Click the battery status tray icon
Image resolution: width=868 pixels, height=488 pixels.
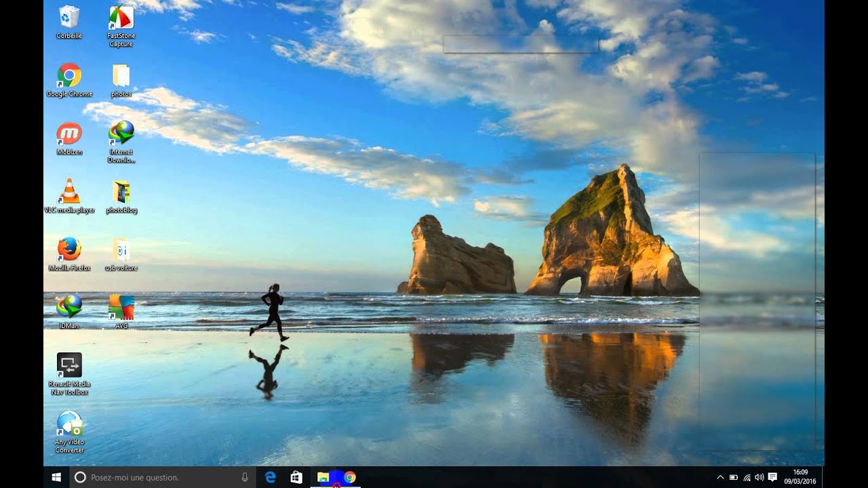coord(733,477)
